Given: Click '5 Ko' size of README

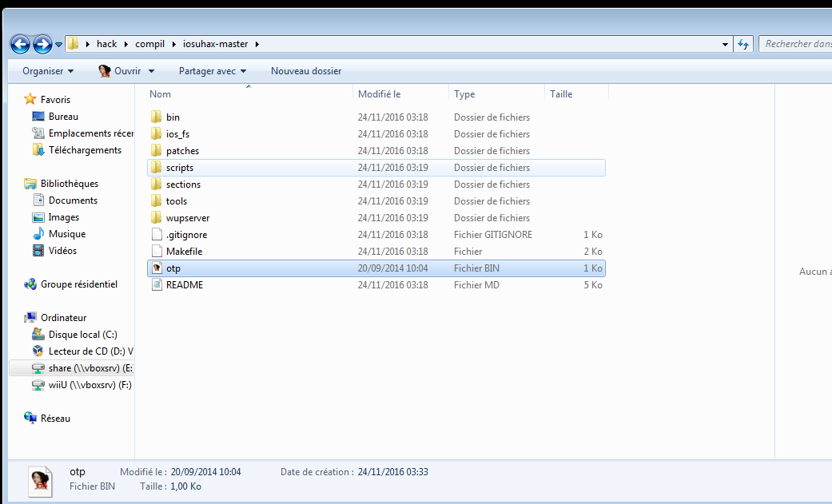Looking at the screenshot, I should (x=593, y=285).
